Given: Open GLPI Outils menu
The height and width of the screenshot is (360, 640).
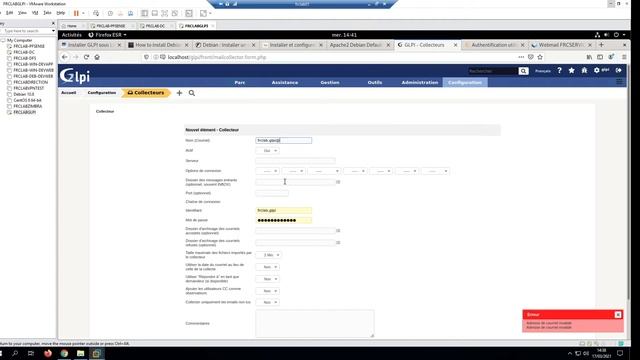Looking at the screenshot, I should [x=375, y=82].
